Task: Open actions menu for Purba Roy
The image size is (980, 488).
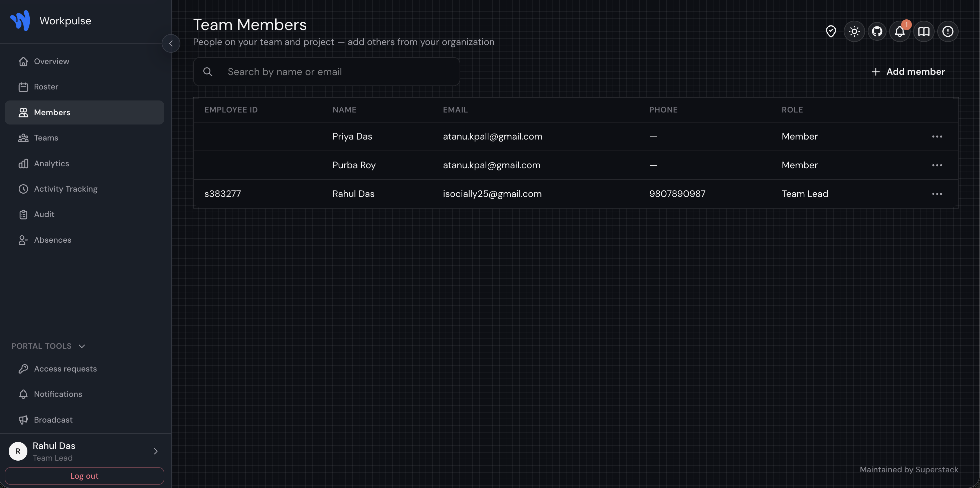Action: click(x=937, y=165)
